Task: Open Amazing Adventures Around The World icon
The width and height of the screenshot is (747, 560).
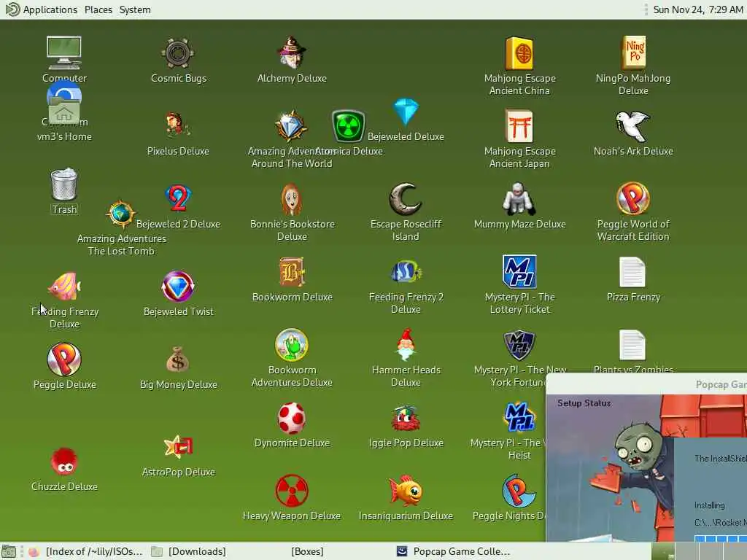Action: point(292,126)
